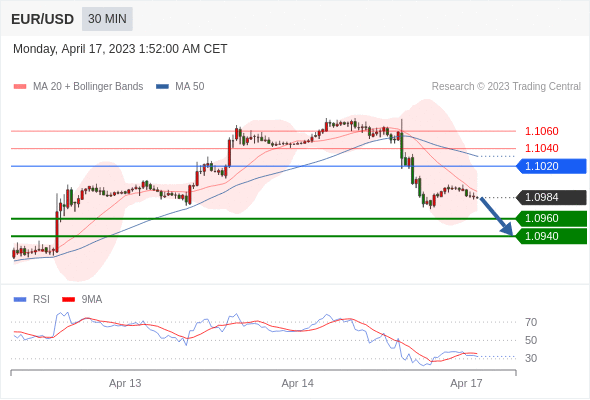Toggle MA 20 + Bollinger Bands legend label
Viewport: 590px width, 400px height.
click(88, 87)
